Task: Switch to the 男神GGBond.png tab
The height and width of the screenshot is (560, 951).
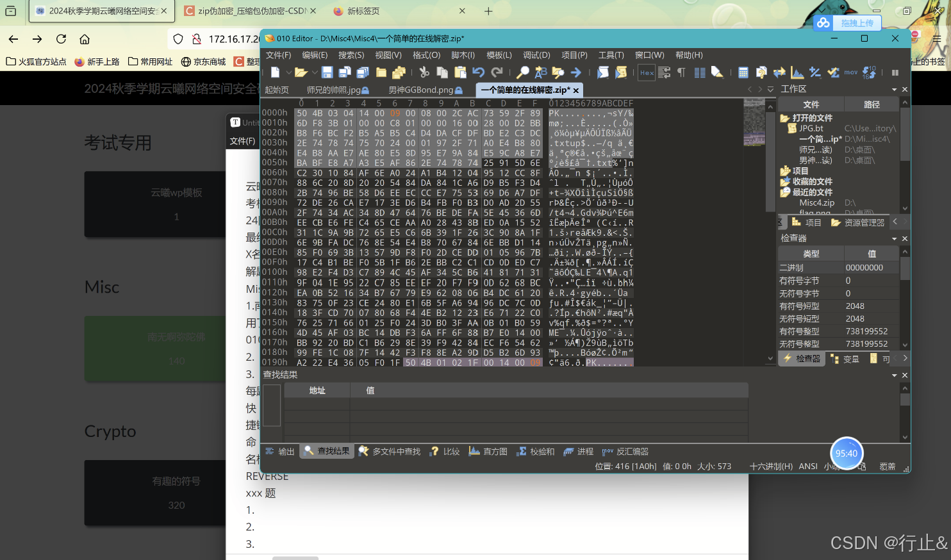Action: [426, 90]
